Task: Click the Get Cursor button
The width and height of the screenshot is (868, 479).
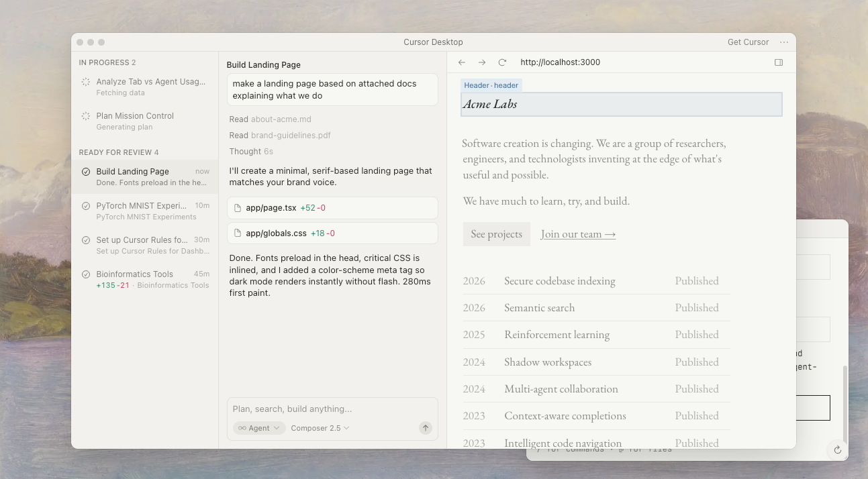Action: click(x=748, y=42)
